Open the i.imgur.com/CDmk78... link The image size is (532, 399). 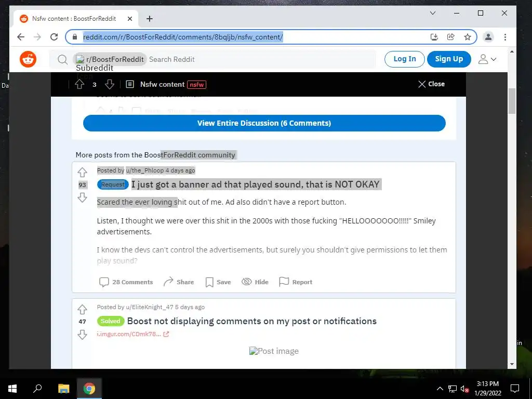tap(132, 334)
